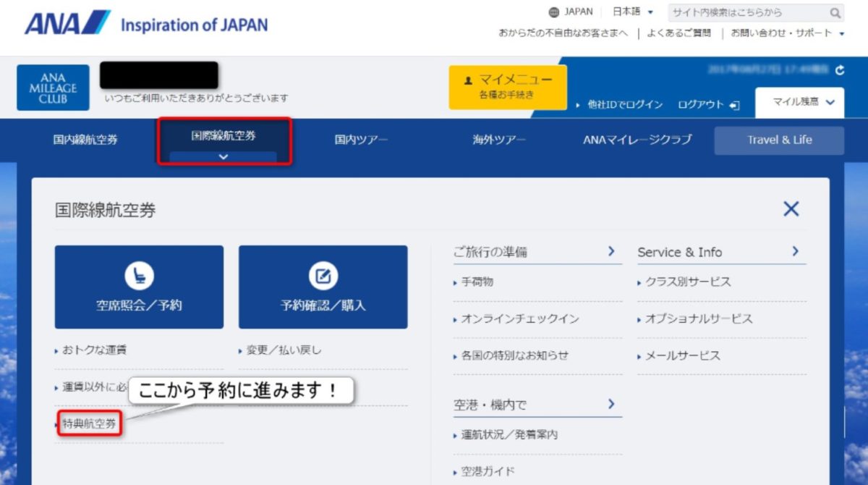
Task: Click the 特典航空券 link
Action: point(90,424)
